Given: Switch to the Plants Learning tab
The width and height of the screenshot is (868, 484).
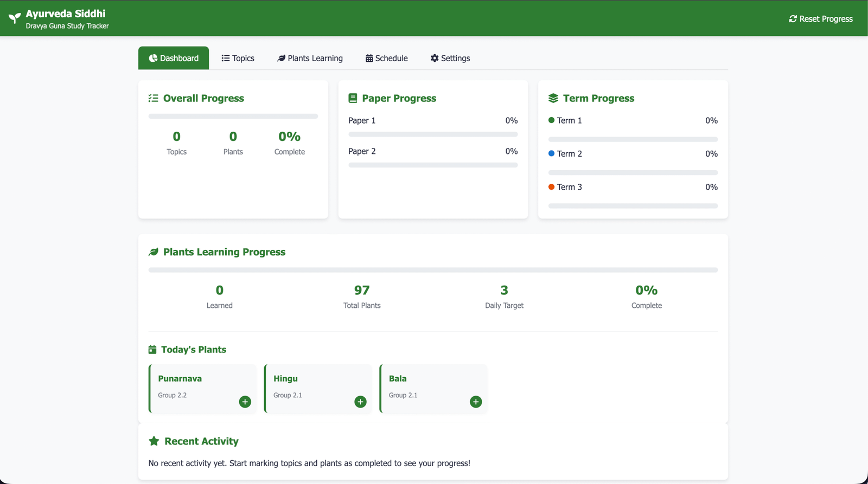Looking at the screenshot, I should point(310,58).
